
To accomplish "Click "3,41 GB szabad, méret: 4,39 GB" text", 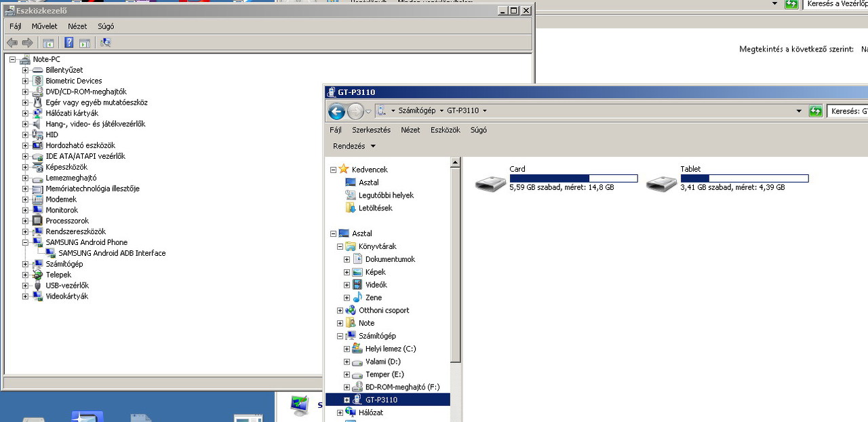I will coord(733,187).
